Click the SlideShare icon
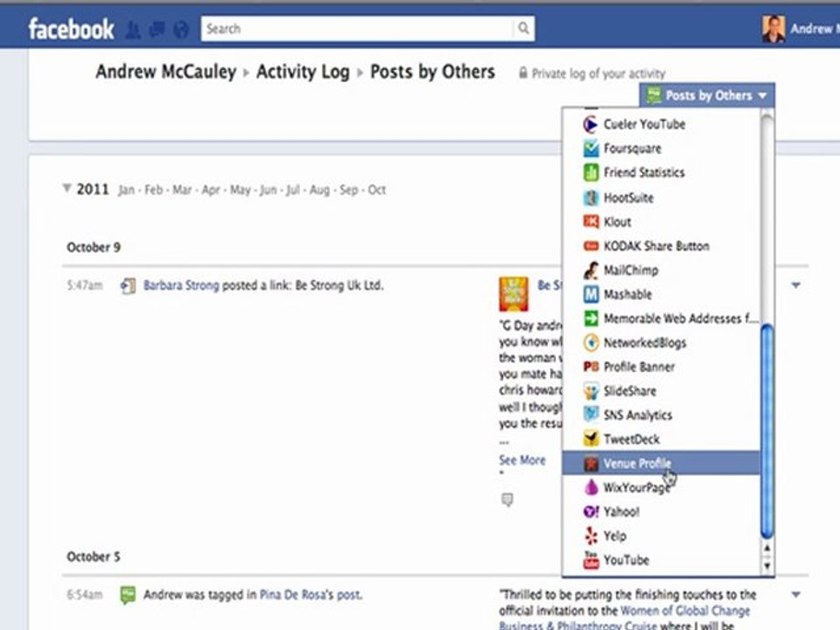 click(591, 391)
